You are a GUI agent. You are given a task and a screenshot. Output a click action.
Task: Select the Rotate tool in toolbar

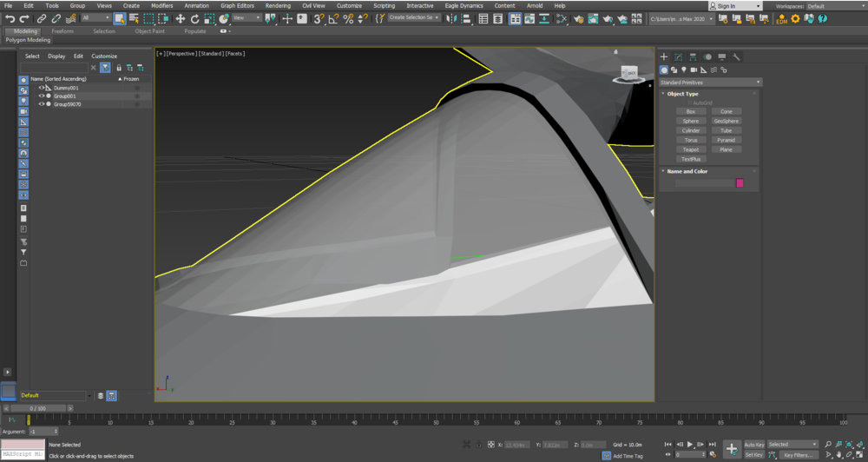(x=194, y=18)
